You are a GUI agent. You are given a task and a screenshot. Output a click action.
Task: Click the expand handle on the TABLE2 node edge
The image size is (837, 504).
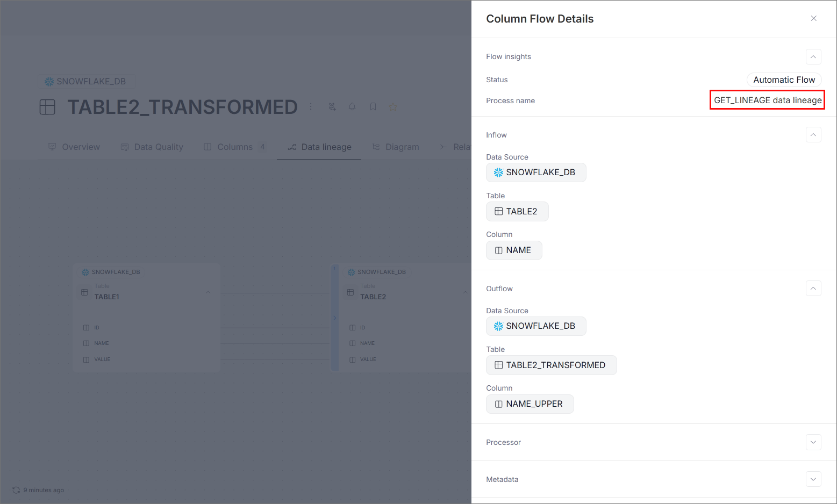pyautogui.click(x=335, y=318)
